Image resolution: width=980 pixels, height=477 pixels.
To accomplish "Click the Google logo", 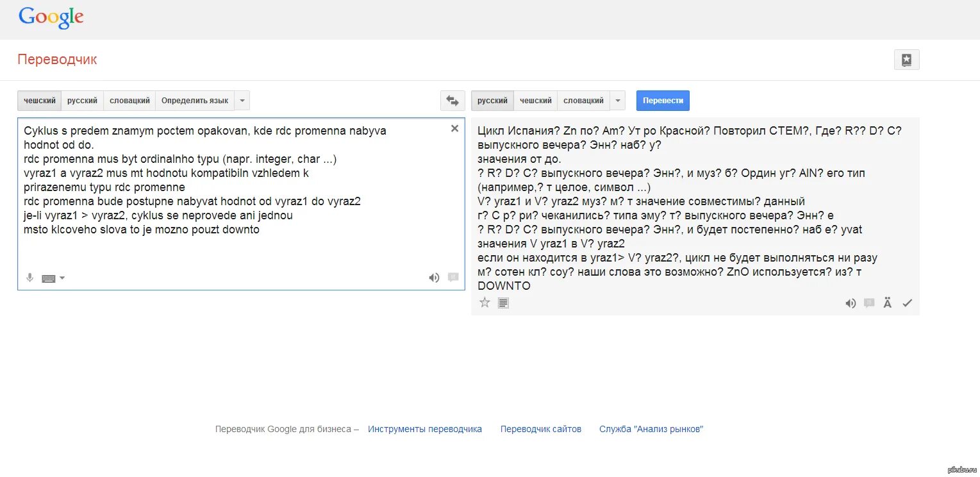I will pos(51,18).
